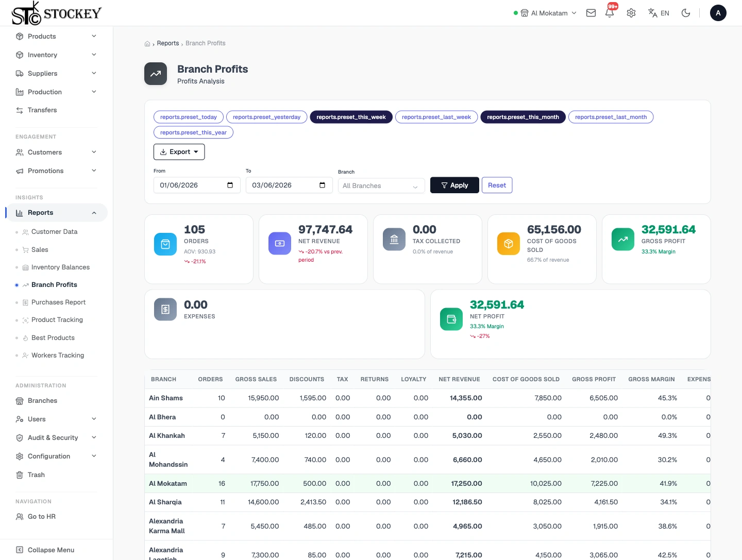Open the To date calendar picker icon
The height and width of the screenshot is (560, 742).
click(x=322, y=185)
